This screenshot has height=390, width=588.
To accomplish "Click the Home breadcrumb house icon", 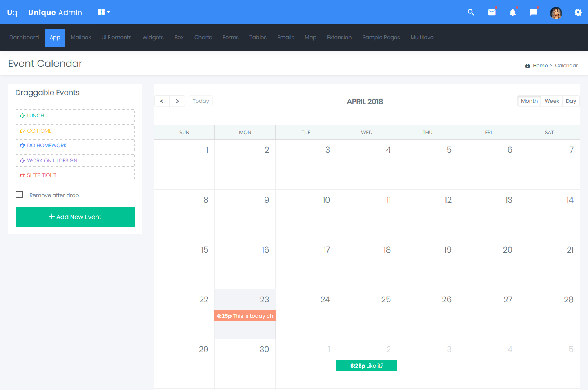I will [527, 65].
